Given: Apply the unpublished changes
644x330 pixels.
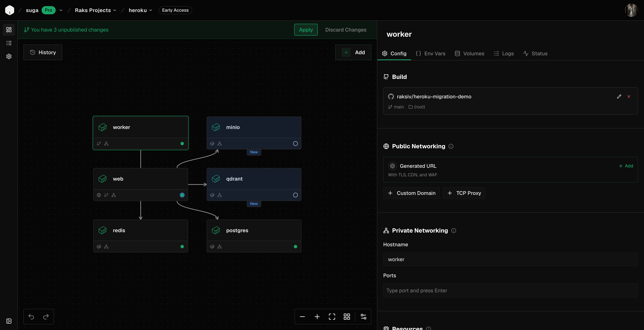Looking at the screenshot, I should point(306,30).
